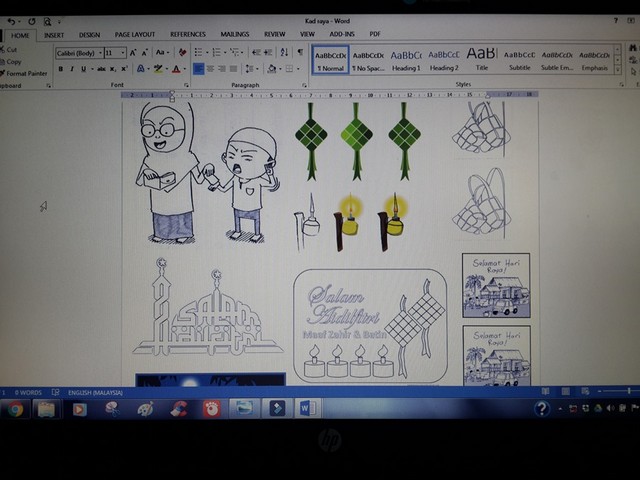
Task: Apply Italic formatting
Action: tap(71, 69)
